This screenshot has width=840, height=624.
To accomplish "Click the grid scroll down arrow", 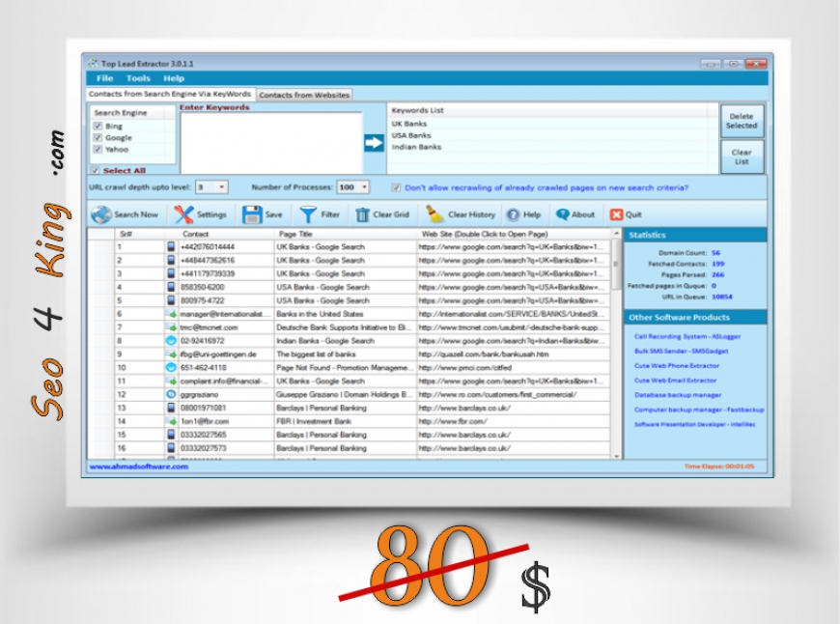I will tap(616, 456).
